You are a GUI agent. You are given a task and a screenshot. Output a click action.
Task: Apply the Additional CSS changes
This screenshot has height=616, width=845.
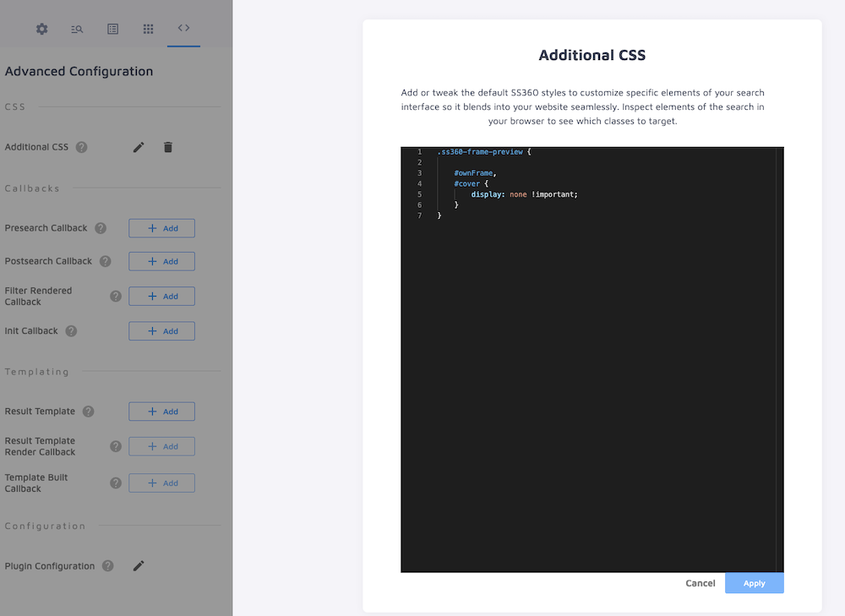coord(754,582)
